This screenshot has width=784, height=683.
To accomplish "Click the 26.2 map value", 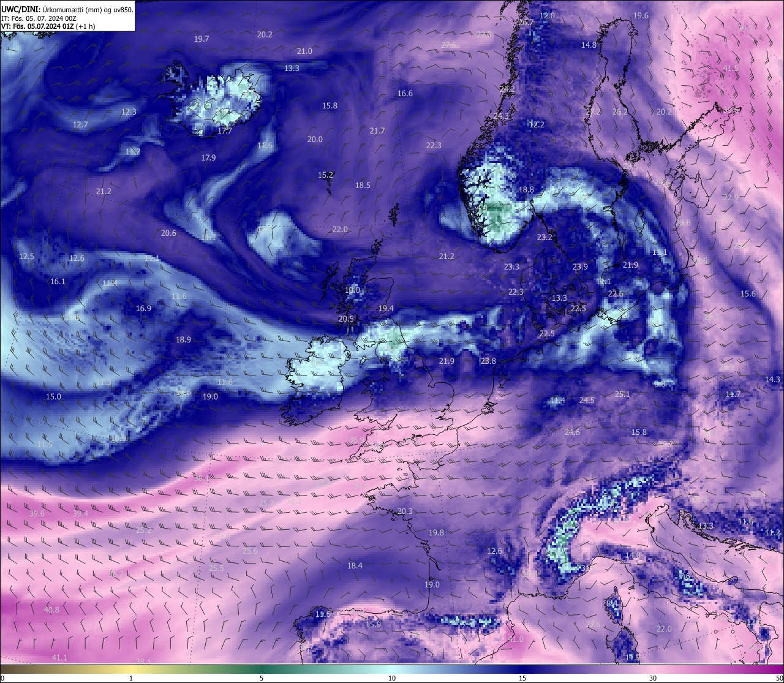I will [620, 111].
